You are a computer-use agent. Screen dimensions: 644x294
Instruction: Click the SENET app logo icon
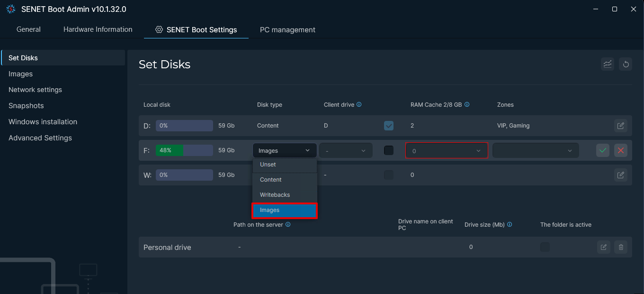[10, 9]
